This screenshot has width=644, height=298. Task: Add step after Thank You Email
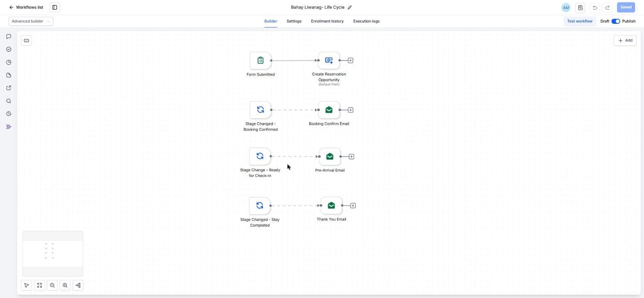[x=353, y=206]
